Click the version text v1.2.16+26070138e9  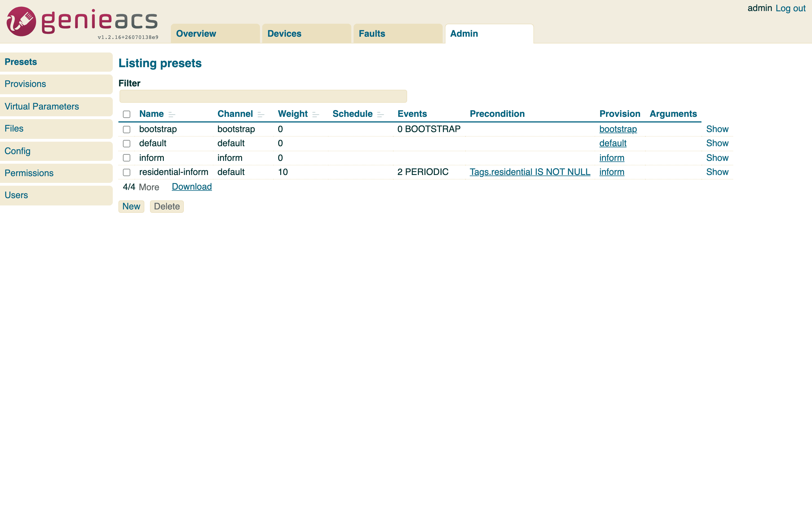pos(128,37)
